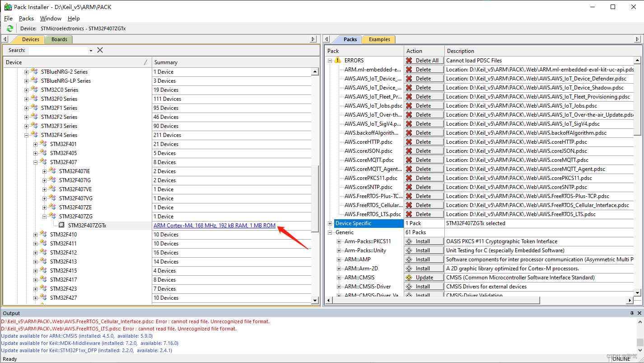This screenshot has width=644, height=363.
Task: Open the Help menu
Action: point(74,19)
